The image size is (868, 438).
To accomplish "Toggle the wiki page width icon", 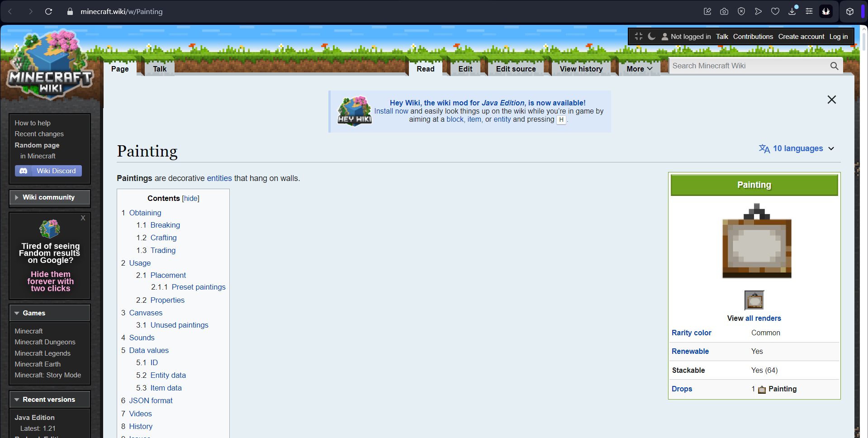I will coord(639,36).
